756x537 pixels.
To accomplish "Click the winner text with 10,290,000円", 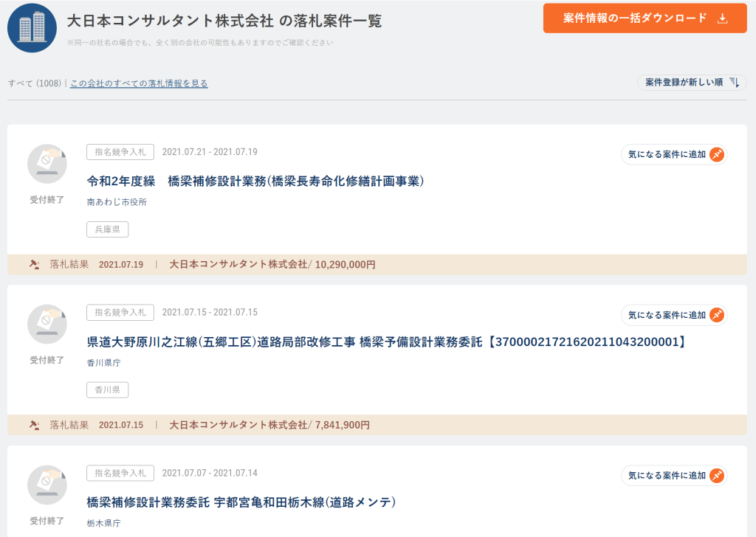I will tap(272, 264).
